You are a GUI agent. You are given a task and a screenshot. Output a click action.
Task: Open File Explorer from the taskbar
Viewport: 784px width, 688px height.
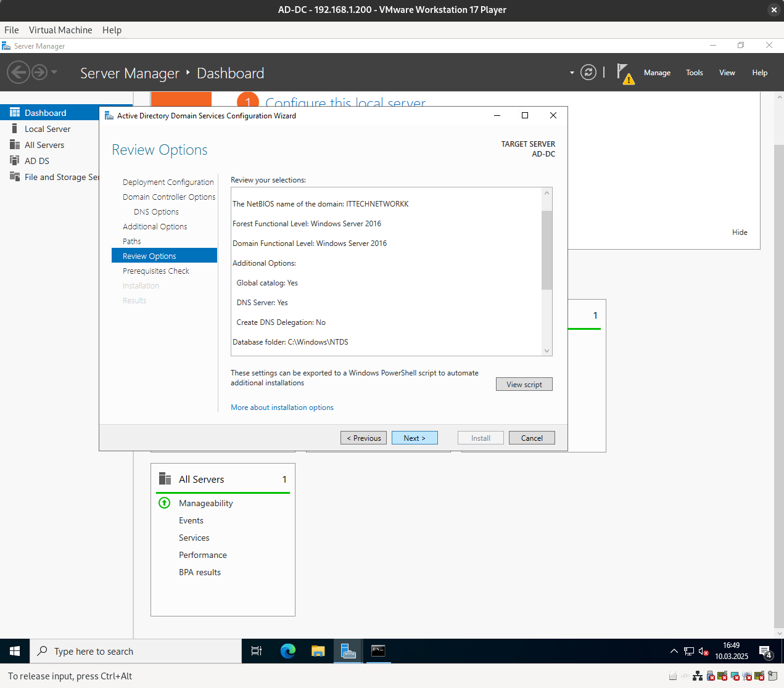[318, 651]
